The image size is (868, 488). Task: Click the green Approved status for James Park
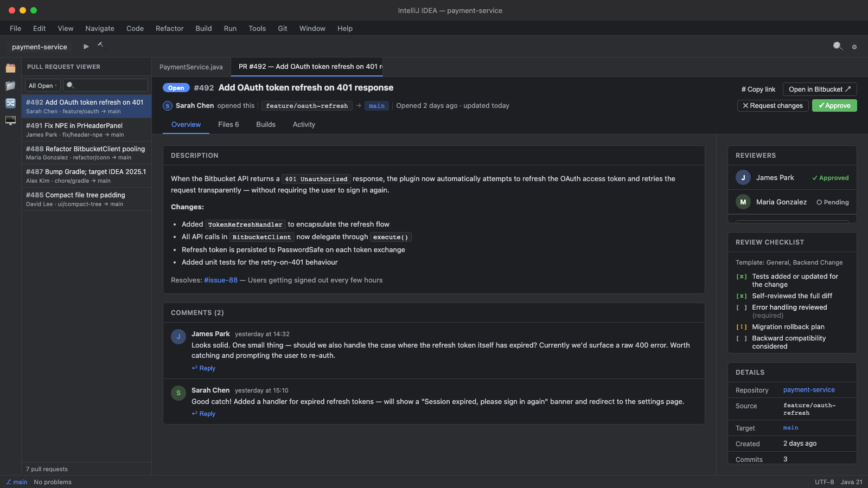(x=830, y=178)
